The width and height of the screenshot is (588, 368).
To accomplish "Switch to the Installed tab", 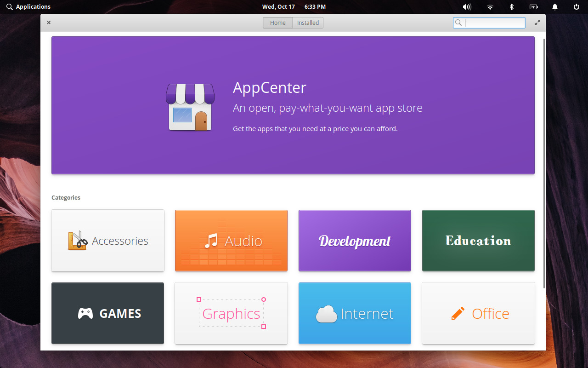I will click(308, 22).
